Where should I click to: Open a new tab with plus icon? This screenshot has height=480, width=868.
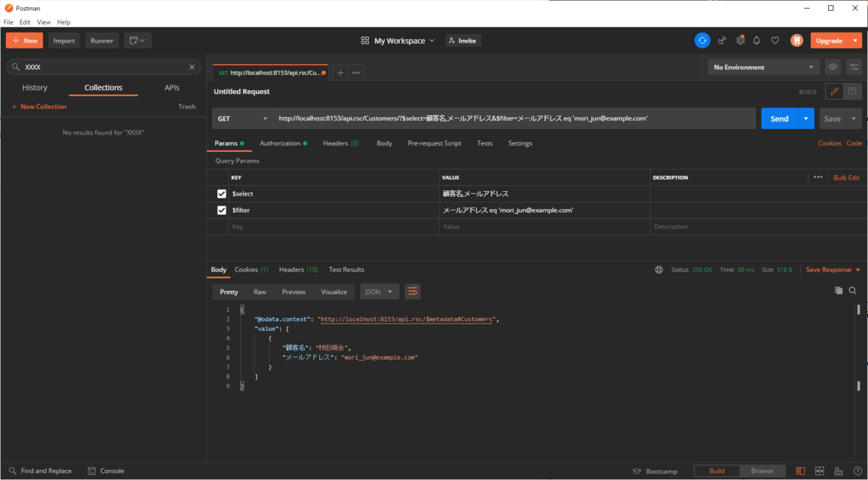click(x=340, y=72)
